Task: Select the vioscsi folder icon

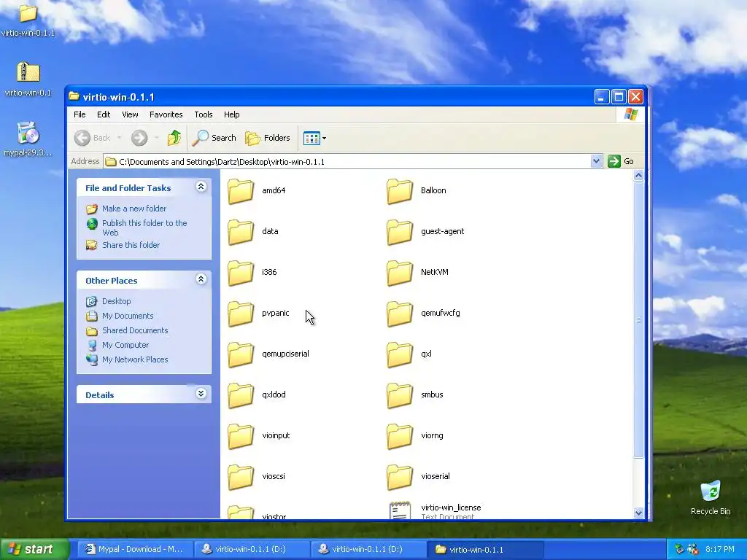Action: pyautogui.click(x=241, y=478)
